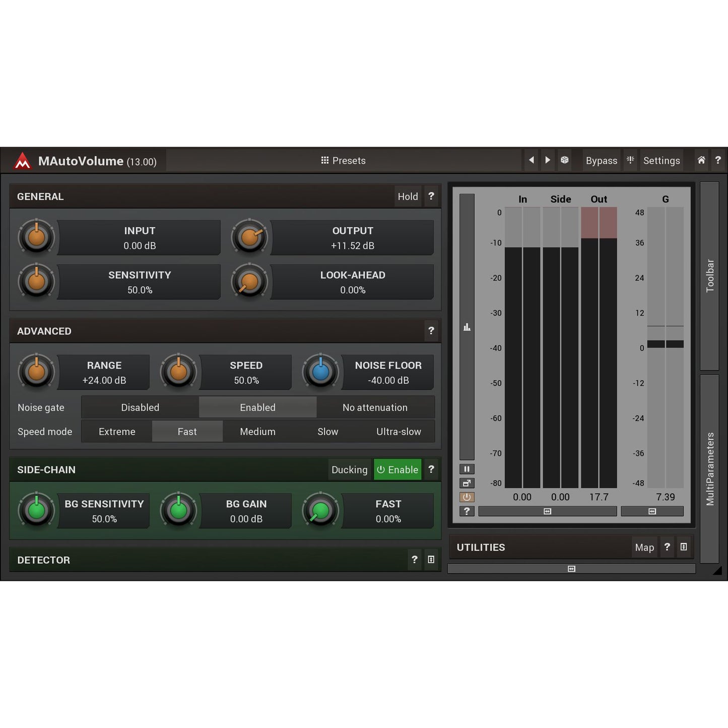The height and width of the screenshot is (728, 728).
Task: Open the Presets browser
Action: click(x=343, y=160)
